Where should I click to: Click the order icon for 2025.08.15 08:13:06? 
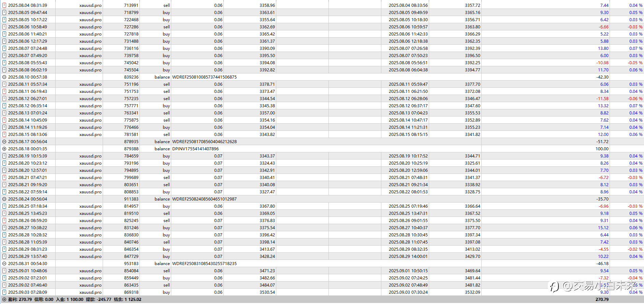coord(4,134)
